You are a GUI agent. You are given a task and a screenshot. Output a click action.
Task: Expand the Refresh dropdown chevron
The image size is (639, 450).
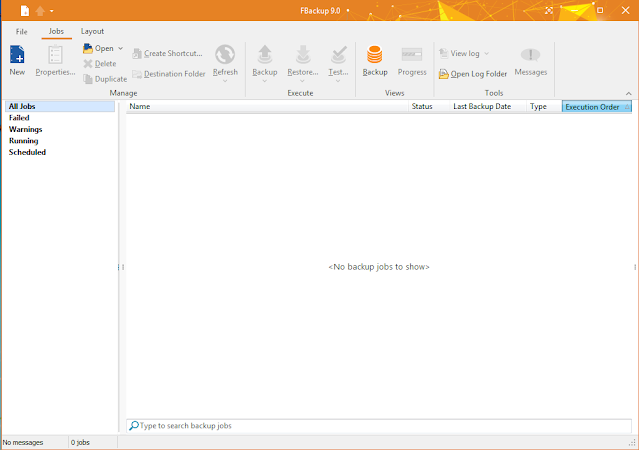(x=225, y=81)
